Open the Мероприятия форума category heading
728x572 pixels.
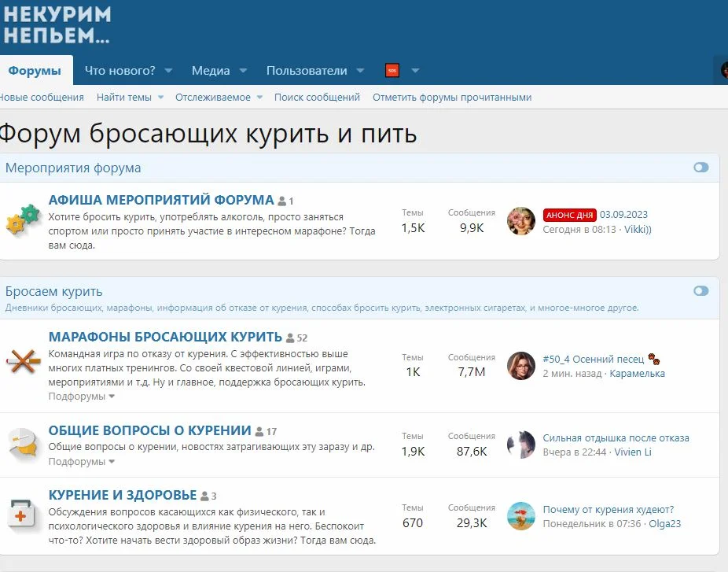pyautogui.click(x=73, y=168)
